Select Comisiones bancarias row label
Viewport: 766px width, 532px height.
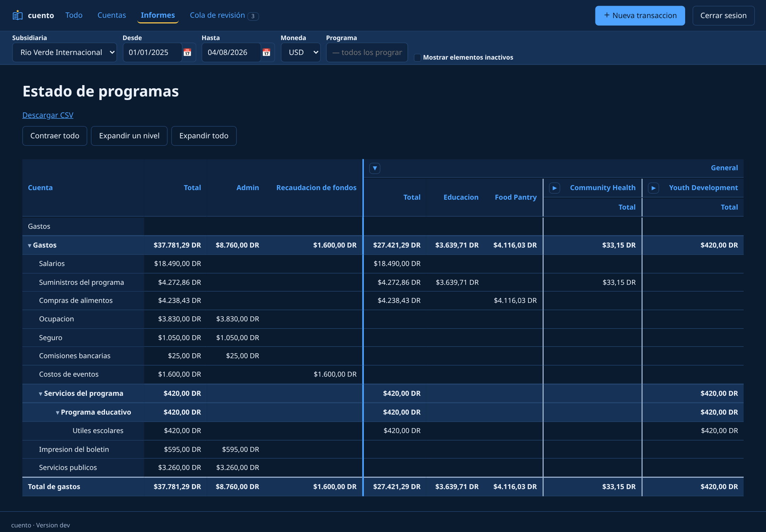(x=75, y=356)
